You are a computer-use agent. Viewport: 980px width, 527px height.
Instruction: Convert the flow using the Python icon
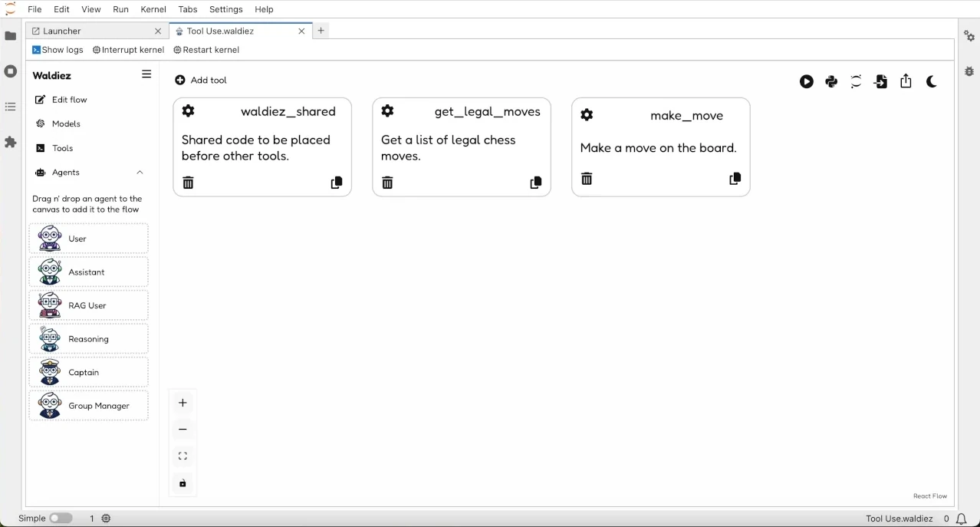[x=830, y=81]
